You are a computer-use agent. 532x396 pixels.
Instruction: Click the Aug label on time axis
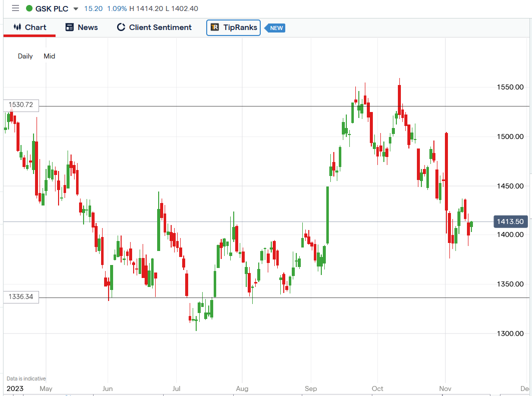242,388
